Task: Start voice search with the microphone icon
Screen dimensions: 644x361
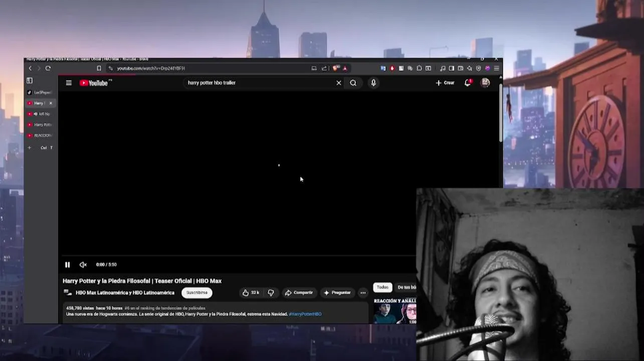Action: pos(373,83)
